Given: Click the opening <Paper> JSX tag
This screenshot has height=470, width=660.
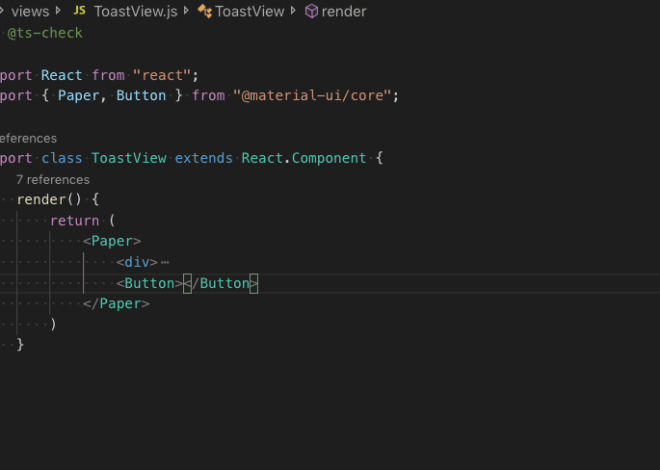Looking at the screenshot, I should tap(112, 242).
